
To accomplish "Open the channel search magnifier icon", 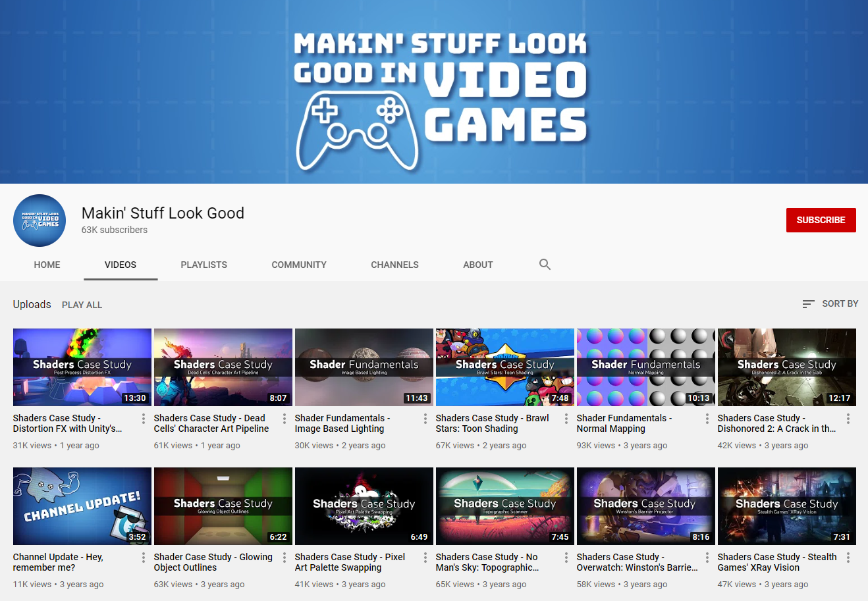I will 545,265.
